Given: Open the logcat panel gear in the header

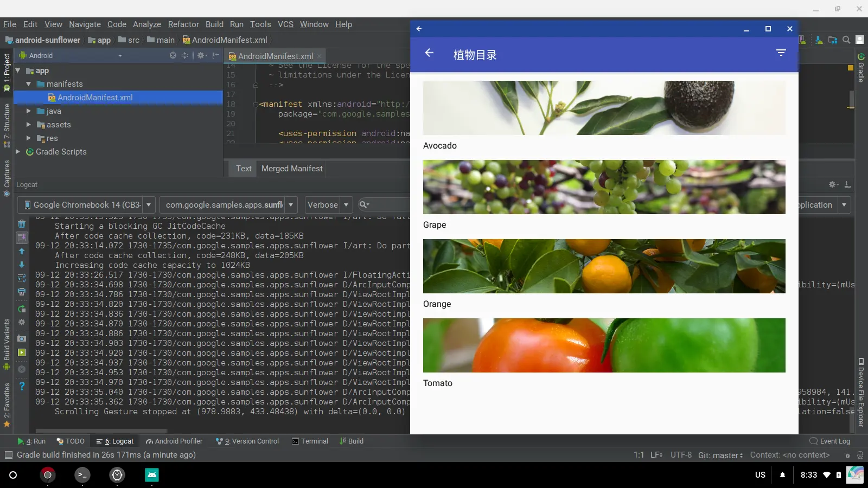Looking at the screenshot, I should pyautogui.click(x=834, y=185).
